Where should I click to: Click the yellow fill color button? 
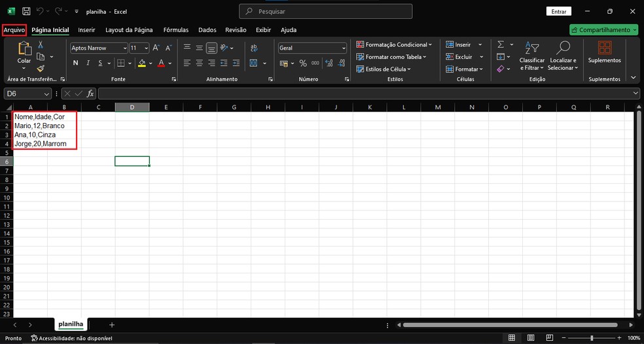coord(142,63)
